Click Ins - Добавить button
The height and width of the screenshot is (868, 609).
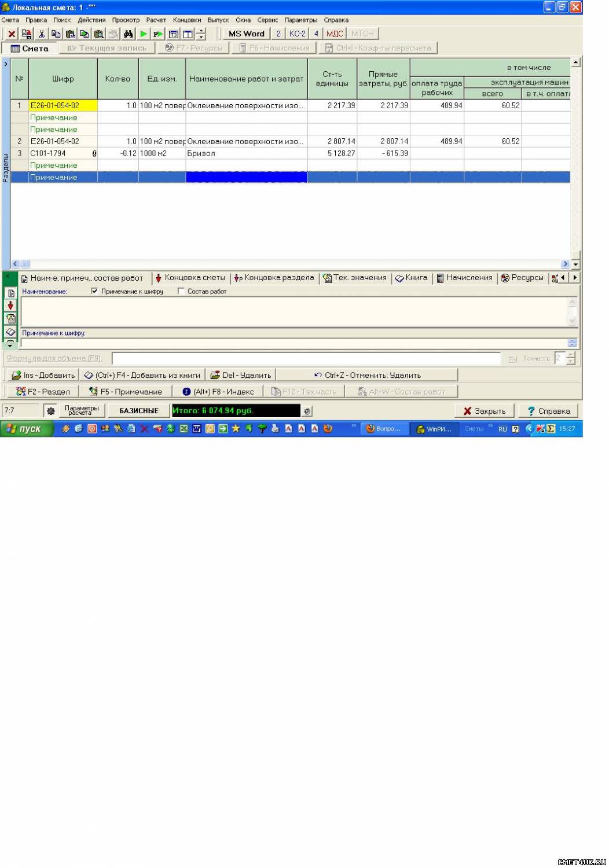[43, 375]
